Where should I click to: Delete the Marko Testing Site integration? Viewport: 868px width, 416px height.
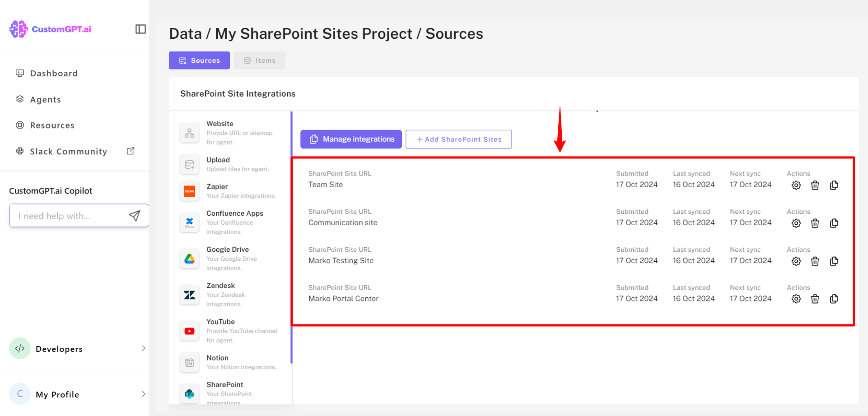point(815,261)
